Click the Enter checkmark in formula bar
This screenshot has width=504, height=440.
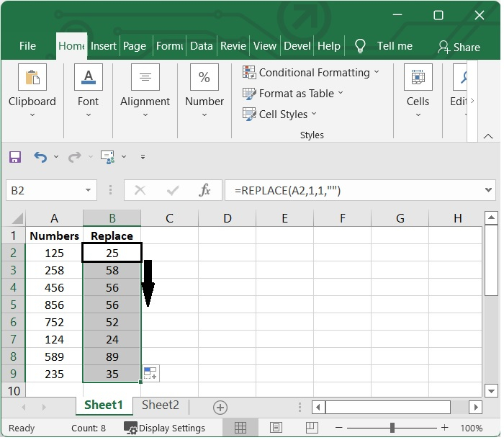(173, 190)
